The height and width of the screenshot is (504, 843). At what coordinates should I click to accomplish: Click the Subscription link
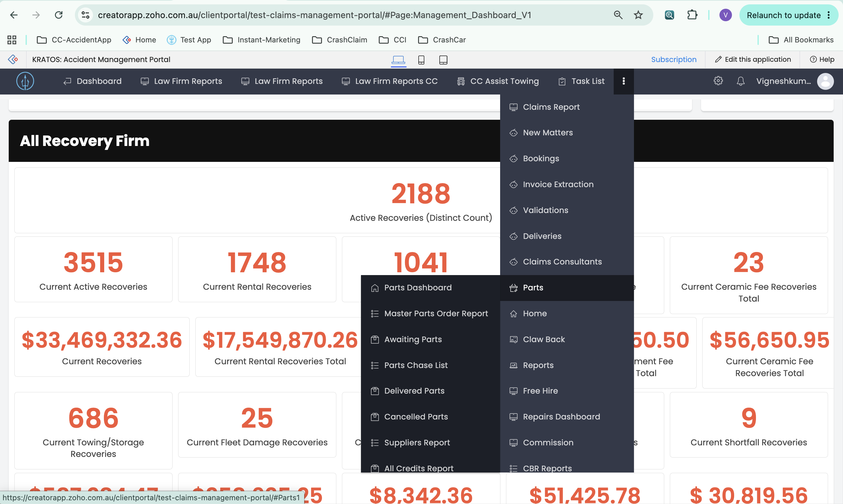click(674, 60)
